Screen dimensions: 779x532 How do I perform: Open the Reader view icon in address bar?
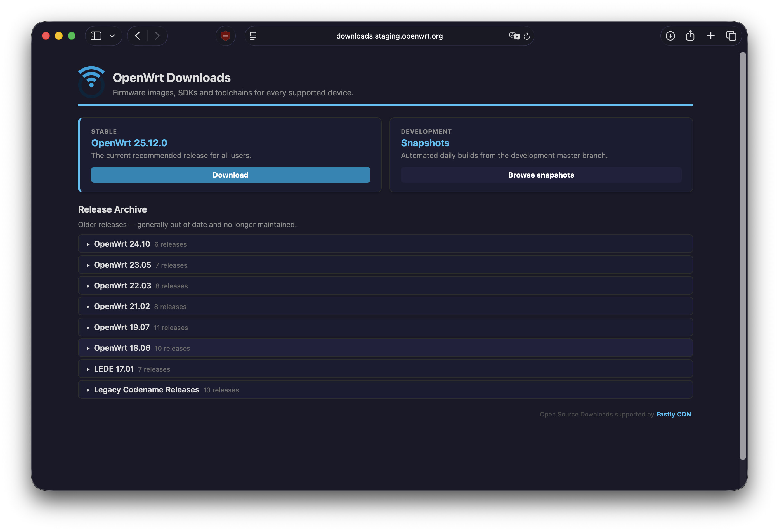click(x=253, y=36)
